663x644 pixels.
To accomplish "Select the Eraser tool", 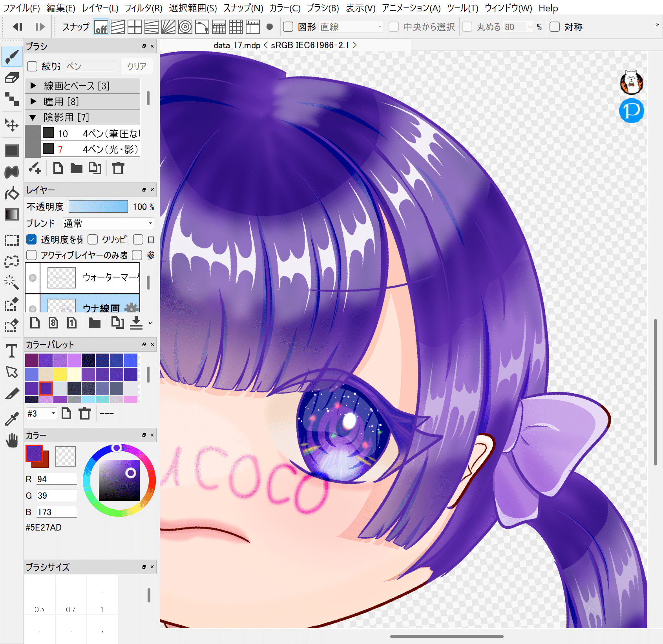I will click(x=12, y=78).
